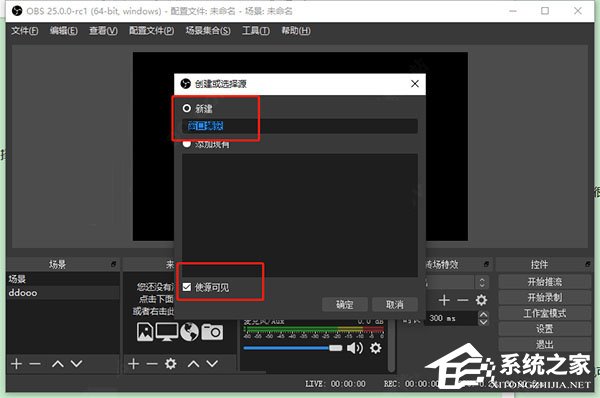Add a new source with the plus icon in the sources panel
The width and height of the screenshot is (600, 398).
pyautogui.click(x=133, y=364)
